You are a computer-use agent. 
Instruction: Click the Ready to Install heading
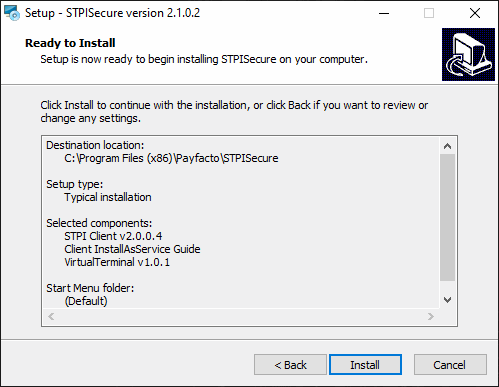click(x=70, y=43)
